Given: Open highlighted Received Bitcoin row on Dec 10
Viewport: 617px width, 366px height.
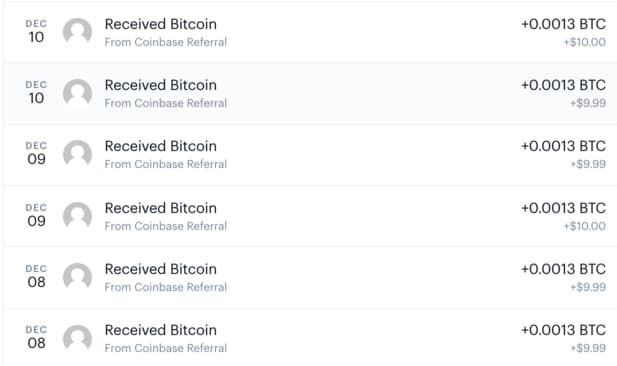Looking at the screenshot, I should tap(310, 93).
